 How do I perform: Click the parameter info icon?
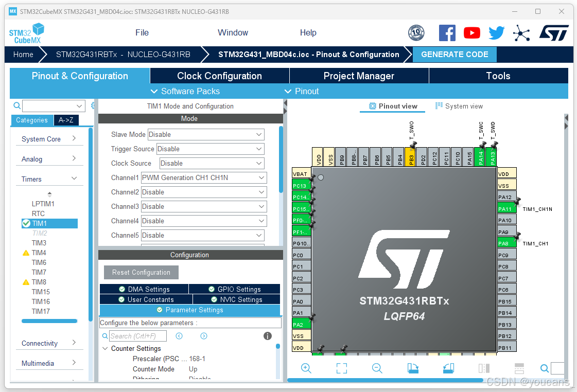268,336
